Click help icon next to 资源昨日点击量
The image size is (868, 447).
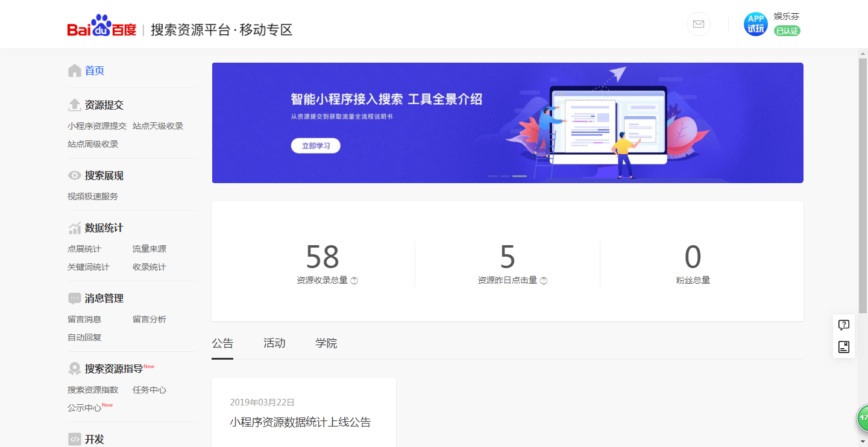(x=544, y=281)
